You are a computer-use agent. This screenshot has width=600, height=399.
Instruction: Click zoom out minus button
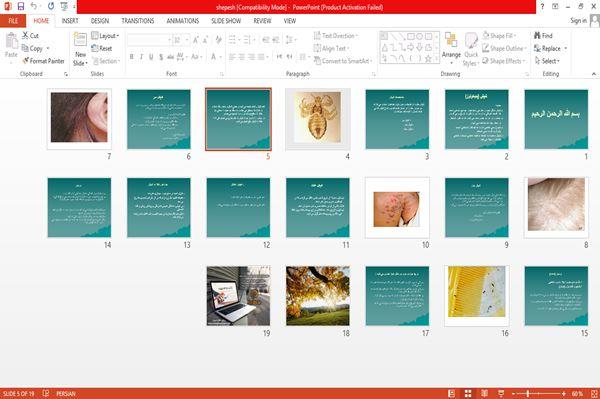click(514, 394)
